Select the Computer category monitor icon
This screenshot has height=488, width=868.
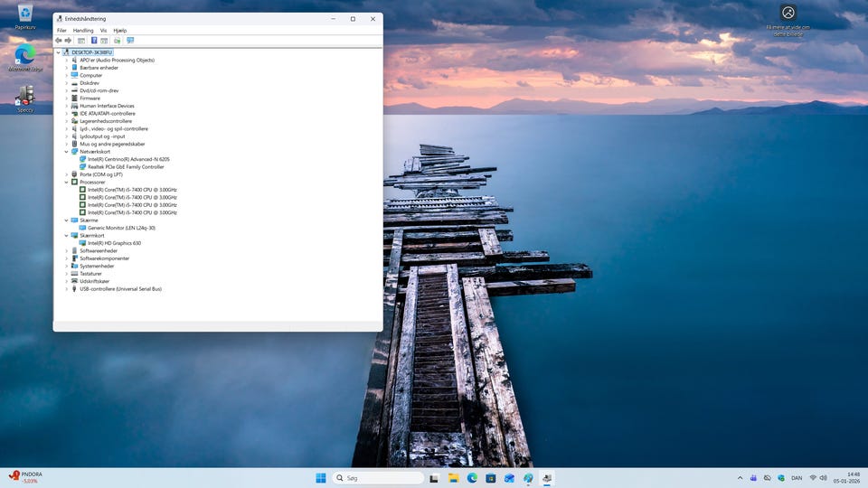(74, 75)
